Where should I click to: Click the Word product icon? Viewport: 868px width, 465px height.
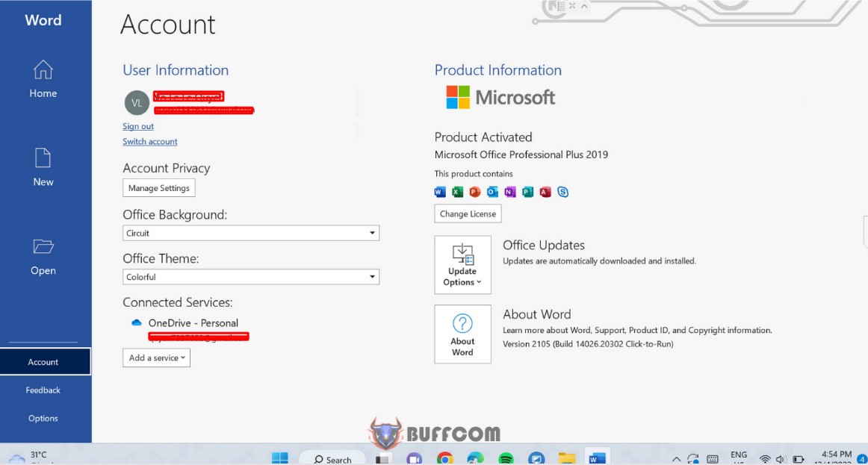click(x=440, y=192)
